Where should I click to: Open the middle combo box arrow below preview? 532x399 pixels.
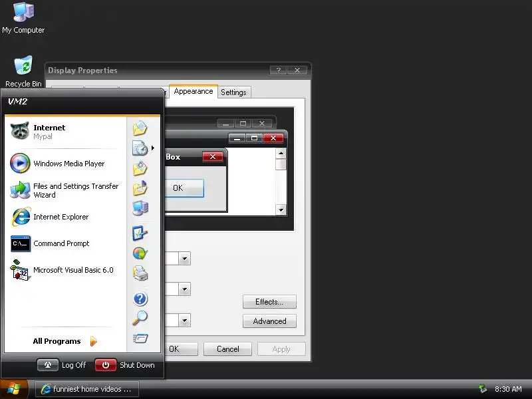click(185, 289)
